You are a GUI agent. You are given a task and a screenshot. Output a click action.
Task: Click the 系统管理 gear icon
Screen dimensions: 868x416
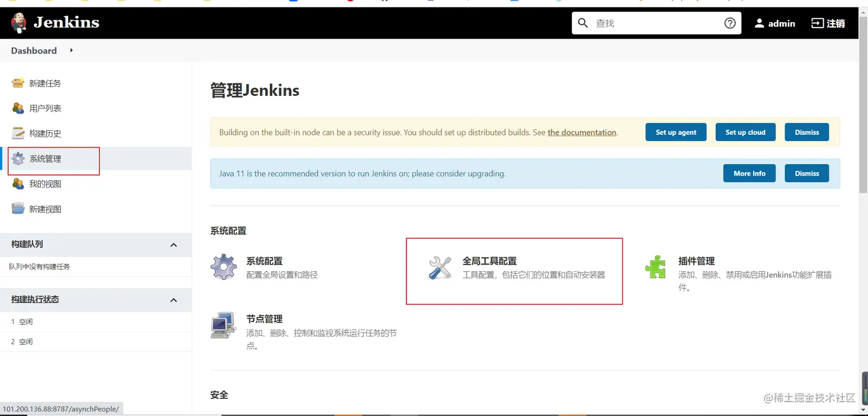pos(18,158)
